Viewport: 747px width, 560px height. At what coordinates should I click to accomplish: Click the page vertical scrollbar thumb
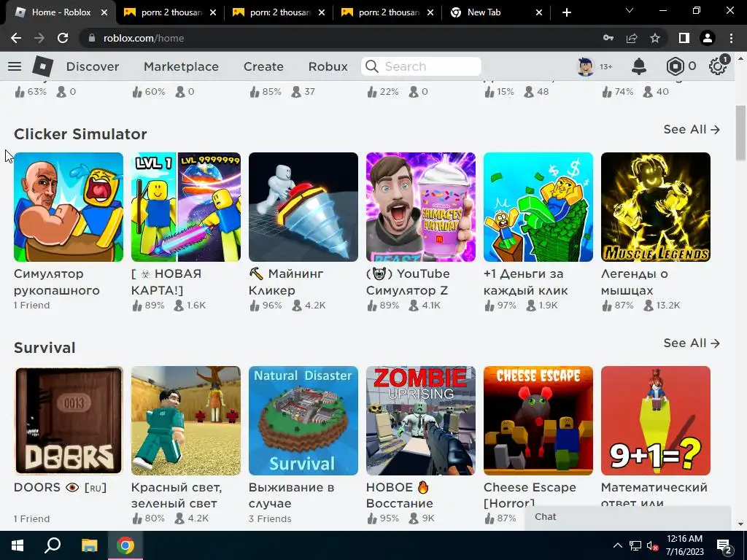[740, 133]
